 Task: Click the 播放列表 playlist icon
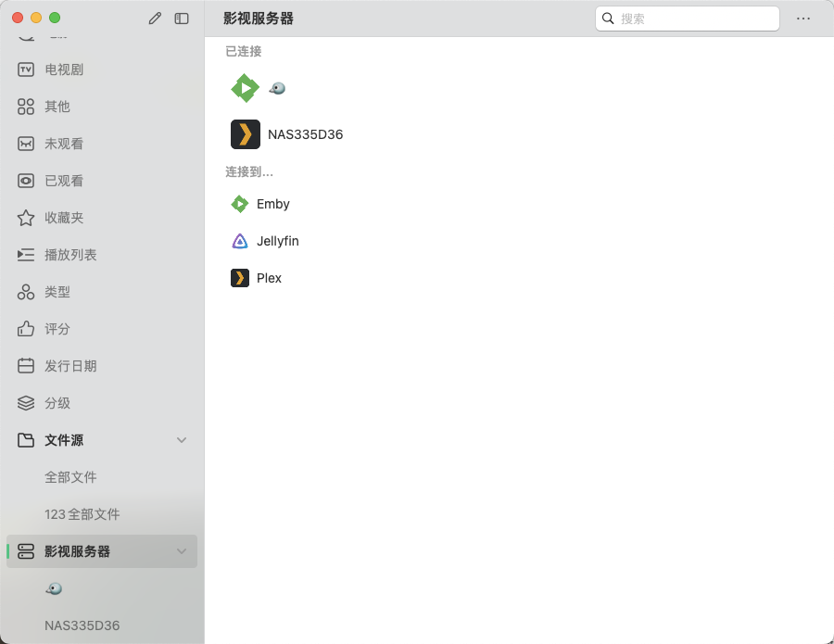[26, 255]
